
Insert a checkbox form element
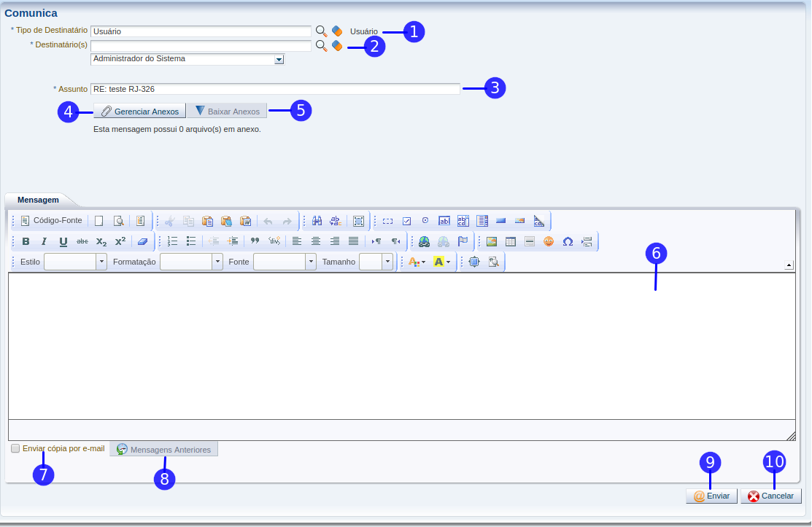click(407, 221)
